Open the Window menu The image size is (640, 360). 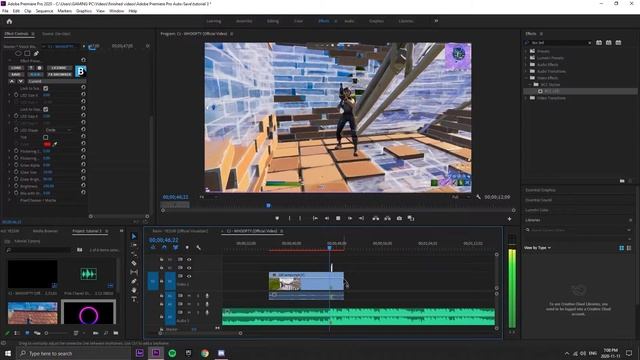(x=116, y=11)
